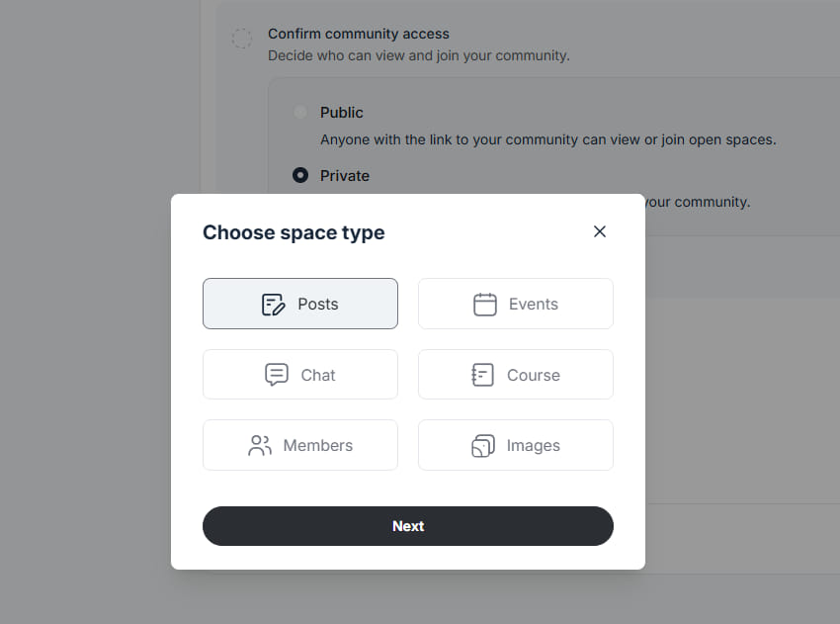Choose the Posts space type label
This screenshot has height=624, width=840.
tap(318, 304)
